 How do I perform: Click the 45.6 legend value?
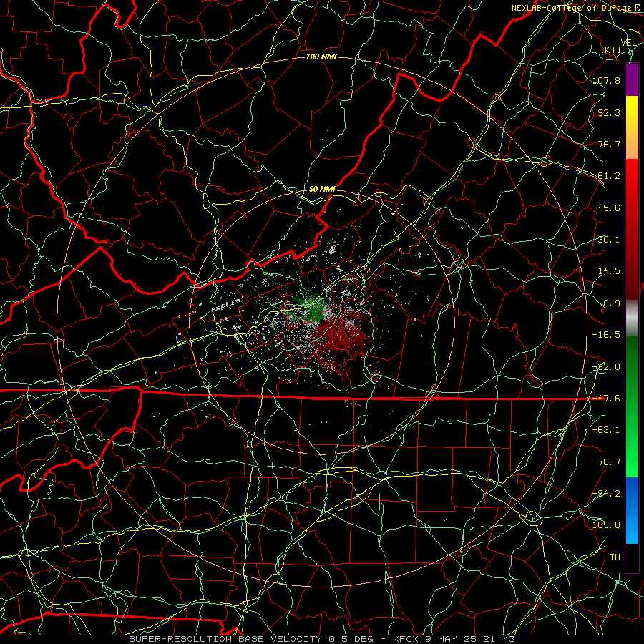(609, 208)
